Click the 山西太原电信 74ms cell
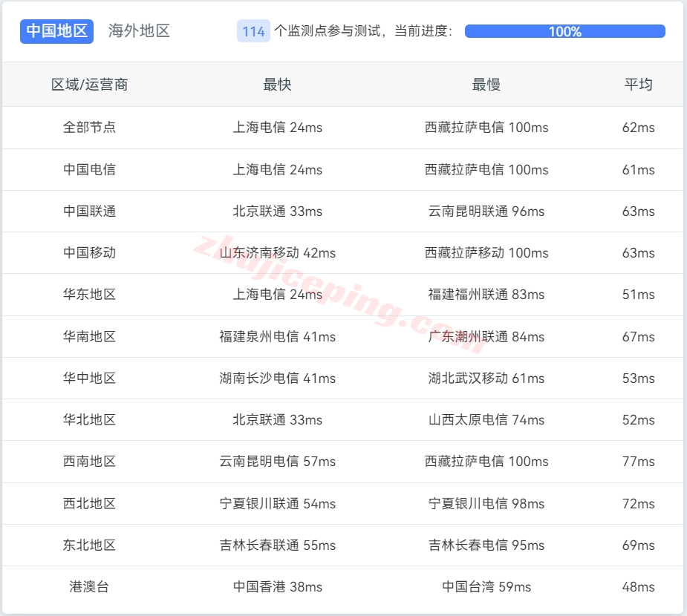This screenshot has width=687, height=616. [x=486, y=420]
